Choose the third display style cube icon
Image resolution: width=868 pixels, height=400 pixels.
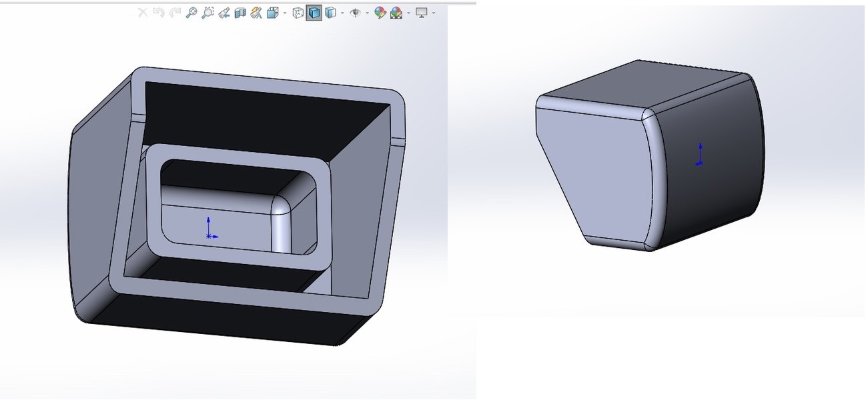click(x=330, y=13)
